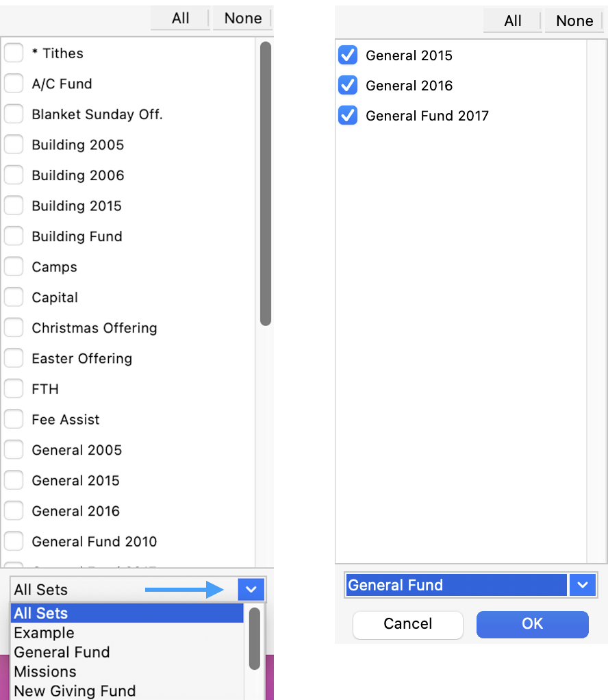Select the Christmas Offering checkbox
The height and width of the screenshot is (700, 608).
[x=14, y=328]
